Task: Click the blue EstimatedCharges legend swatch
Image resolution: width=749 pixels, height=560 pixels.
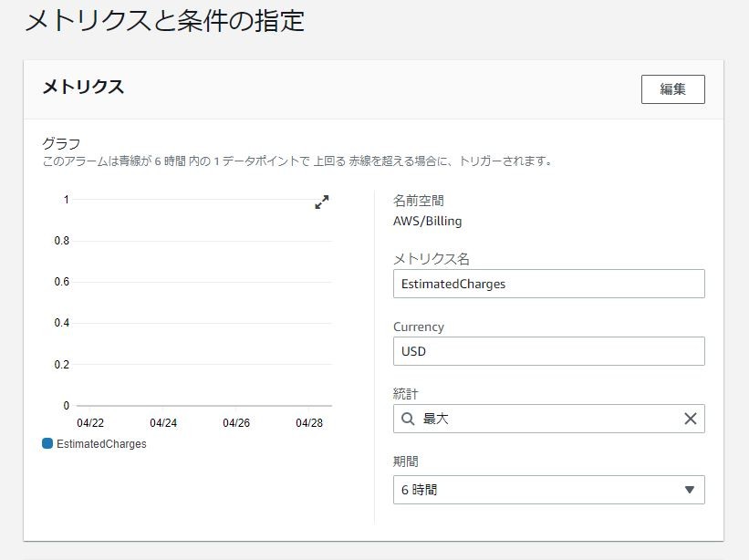Action: (47, 443)
